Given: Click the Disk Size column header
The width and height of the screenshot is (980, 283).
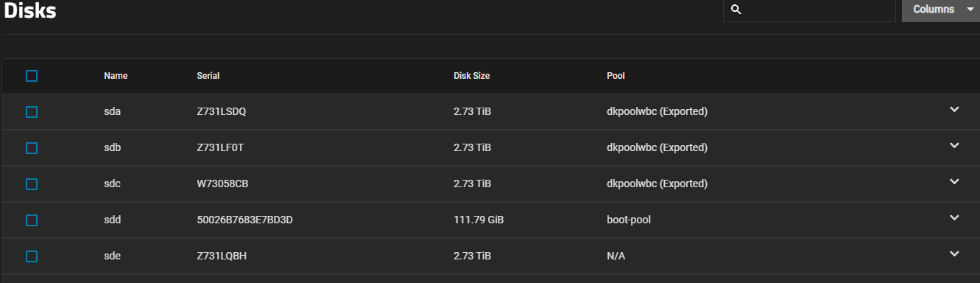Looking at the screenshot, I should point(472,76).
